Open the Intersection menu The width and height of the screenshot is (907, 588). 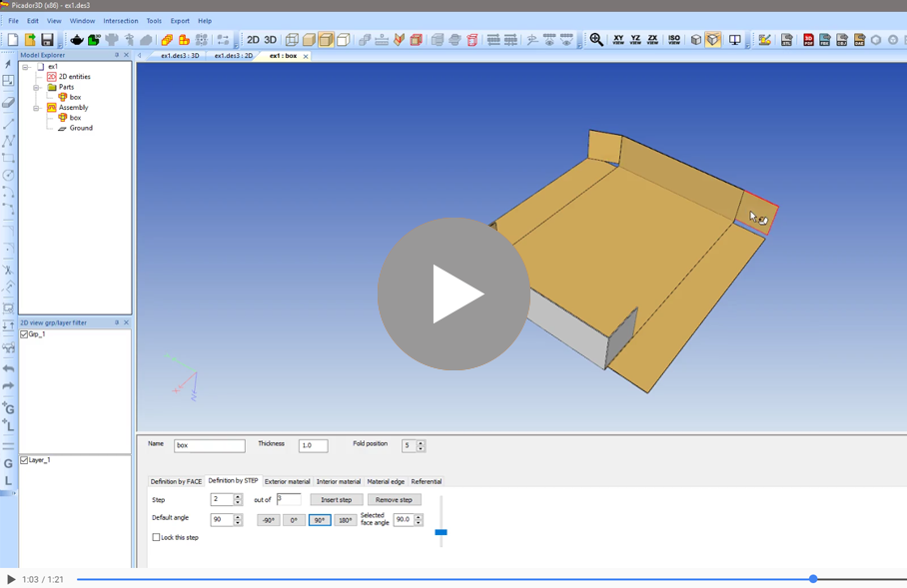121,21
